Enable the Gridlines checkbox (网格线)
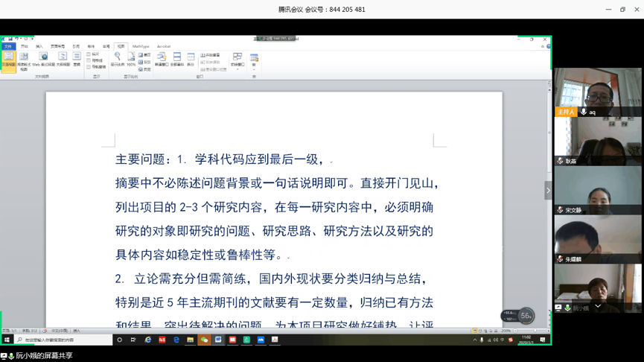This screenshot has height=362, width=644. tap(90, 60)
